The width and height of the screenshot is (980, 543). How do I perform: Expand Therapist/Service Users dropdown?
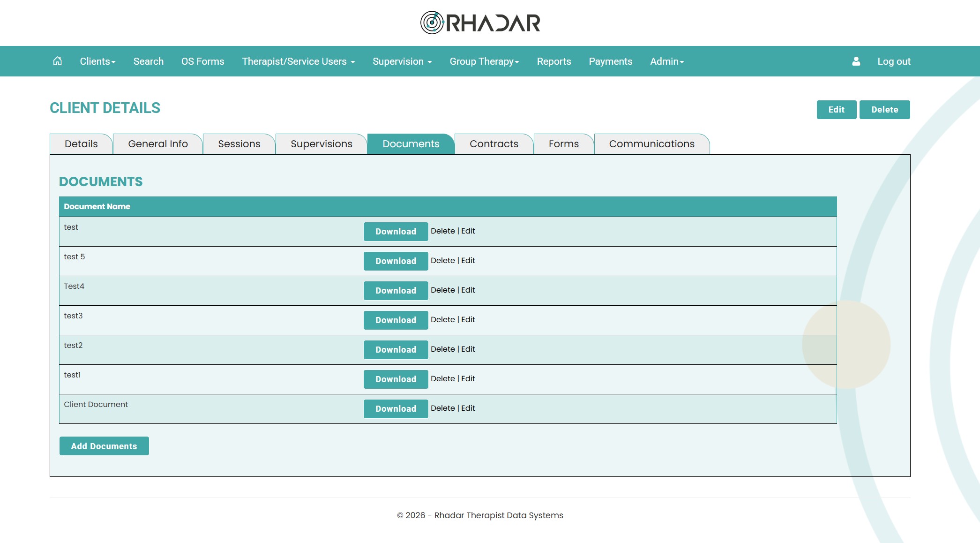pyautogui.click(x=299, y=61)
